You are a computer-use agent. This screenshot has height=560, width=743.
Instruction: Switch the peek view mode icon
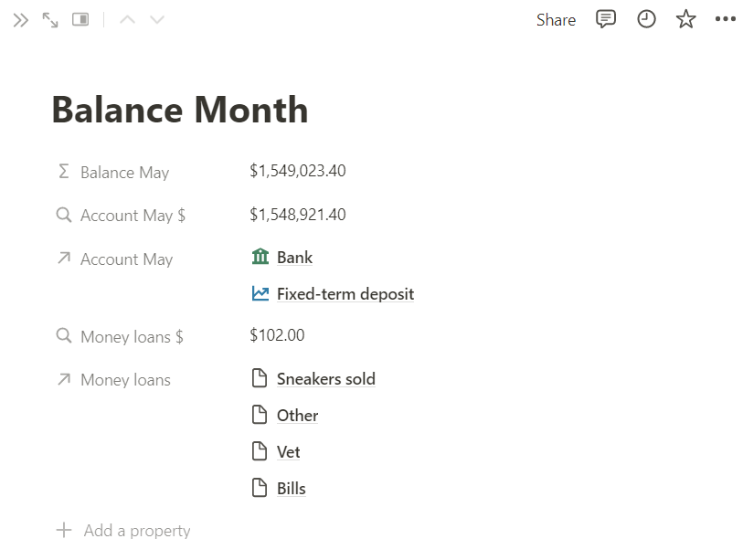point(80,19)
